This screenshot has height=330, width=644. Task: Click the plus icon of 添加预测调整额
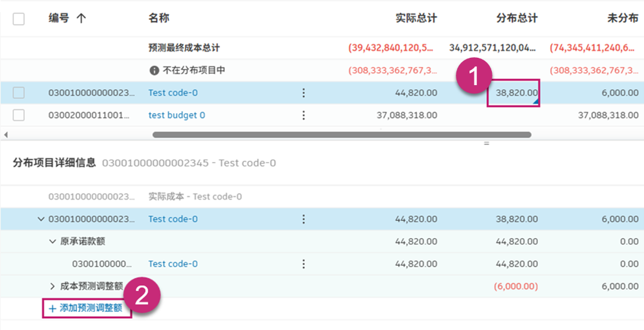(x=52, y=308)
